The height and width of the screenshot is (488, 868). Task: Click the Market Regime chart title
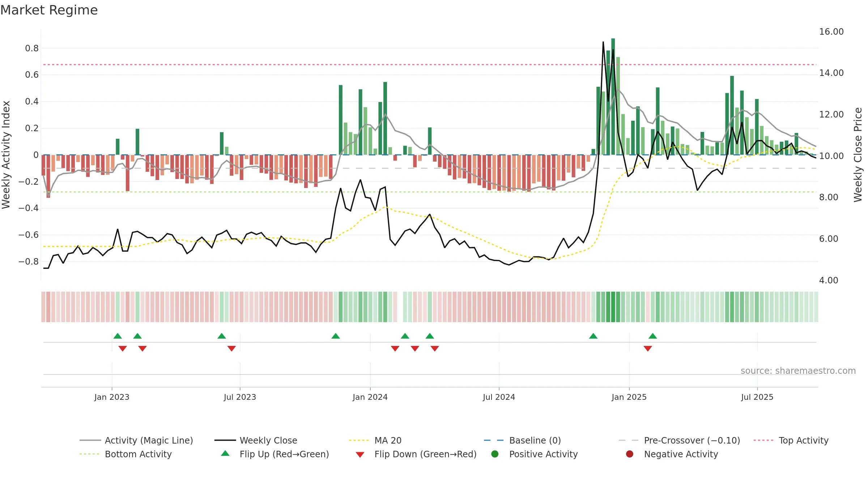pos(49,10)
